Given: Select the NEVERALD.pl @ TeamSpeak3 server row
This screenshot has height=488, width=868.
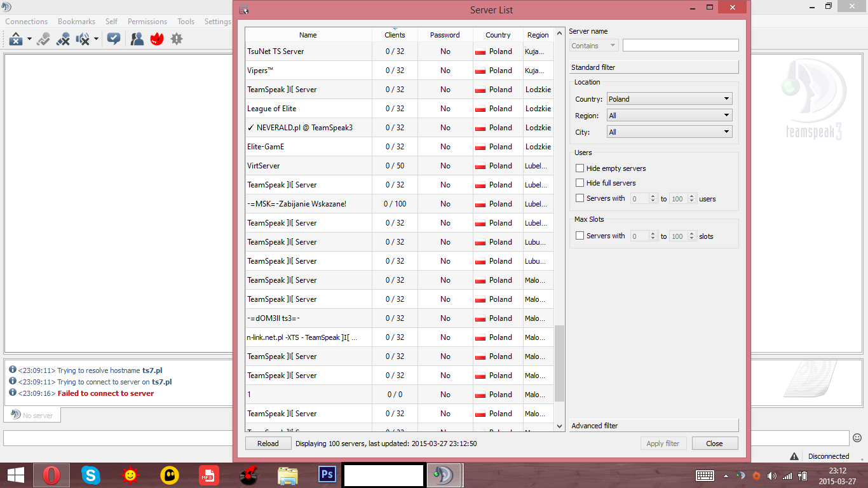Looking at the screenshot, I should pyautogui.click(x=400, y=128).
